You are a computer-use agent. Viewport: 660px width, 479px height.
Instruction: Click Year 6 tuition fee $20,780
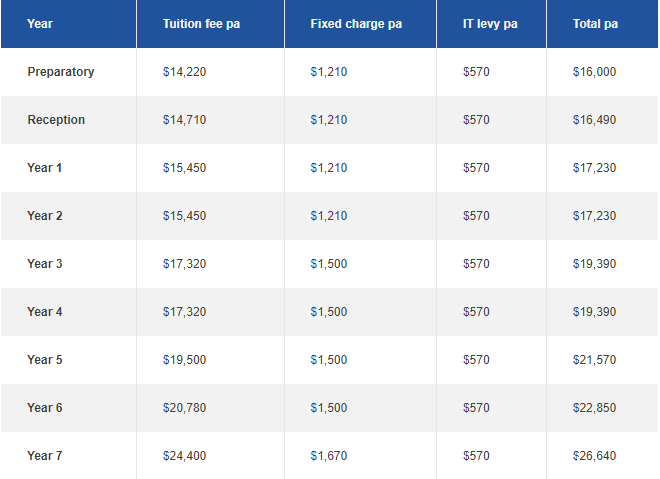click(184, 408)
